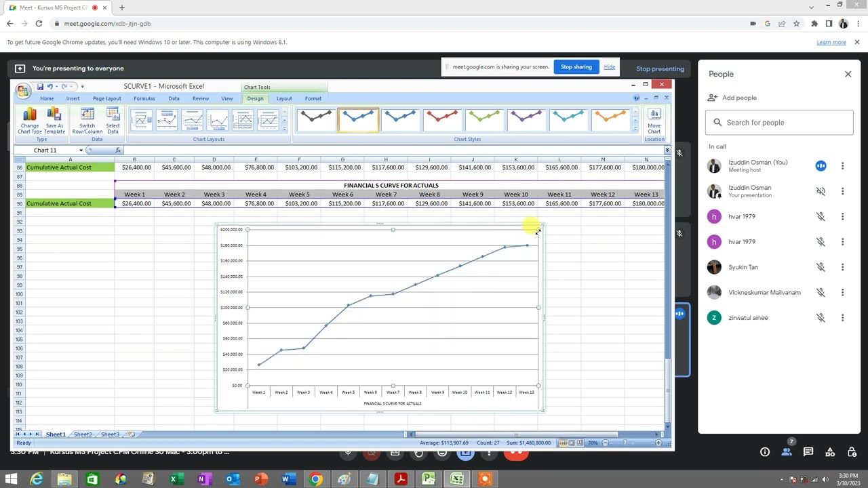Open Chrome extensions puzzle icon
Viewport: 868px width, 488px height.
click(814, 24)
